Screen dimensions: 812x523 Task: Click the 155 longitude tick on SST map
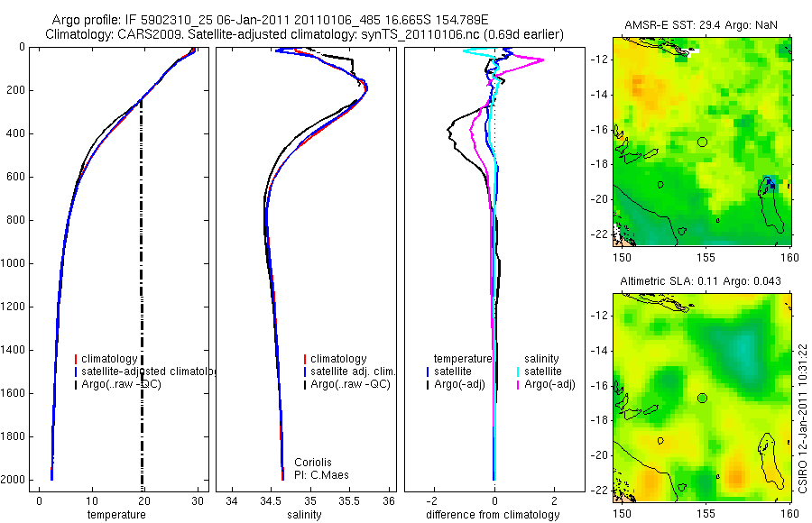(x=706, y=257)
